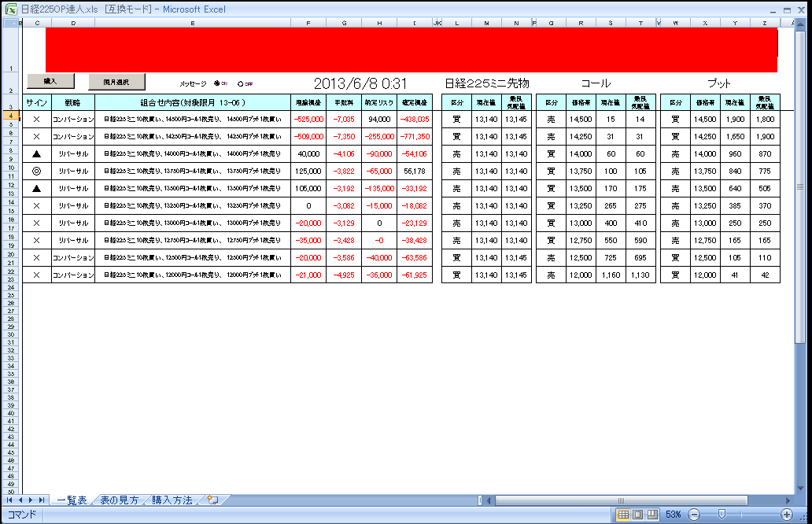The height and width of the screenshot is (524, 812).
Task: Click the cell showing -438,035
Action: (415, 119)
